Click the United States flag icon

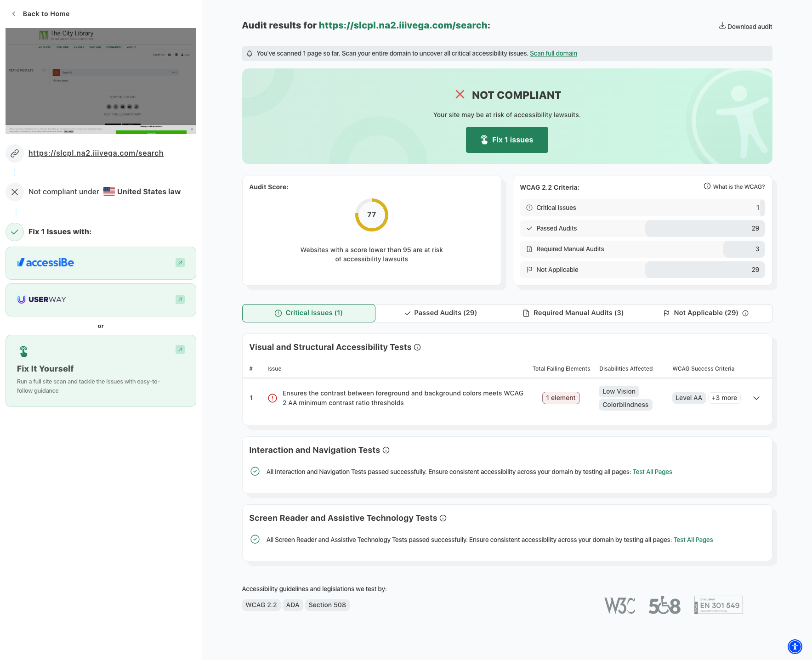coord(109,192)
